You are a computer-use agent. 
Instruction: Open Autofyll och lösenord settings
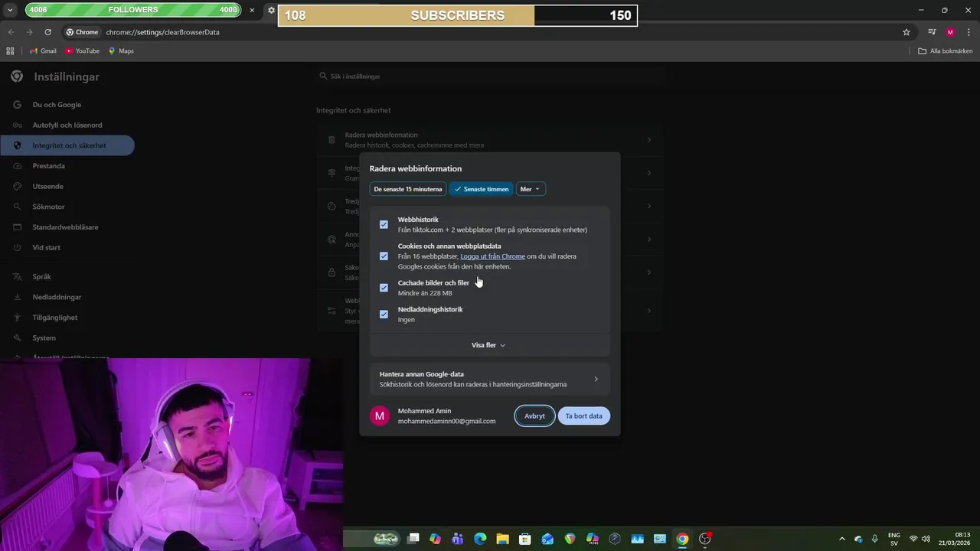pyautogui.click(x=67, y=126)
